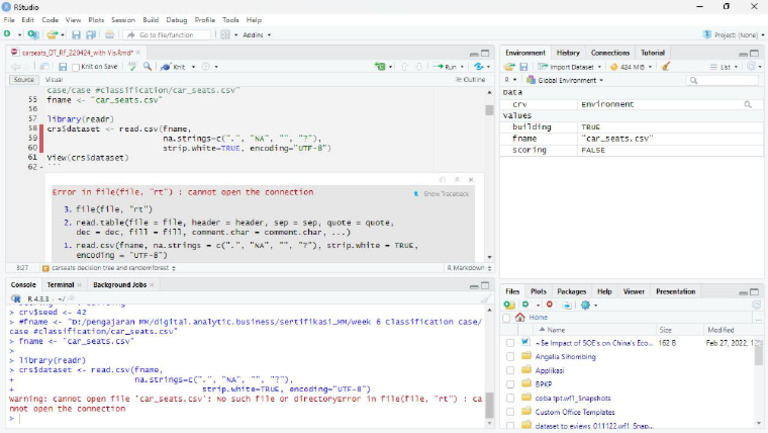The height and width of the screenshot is (433, 768).
Task: Click the Knit button in editor toolbar
Action: (177, 67)
